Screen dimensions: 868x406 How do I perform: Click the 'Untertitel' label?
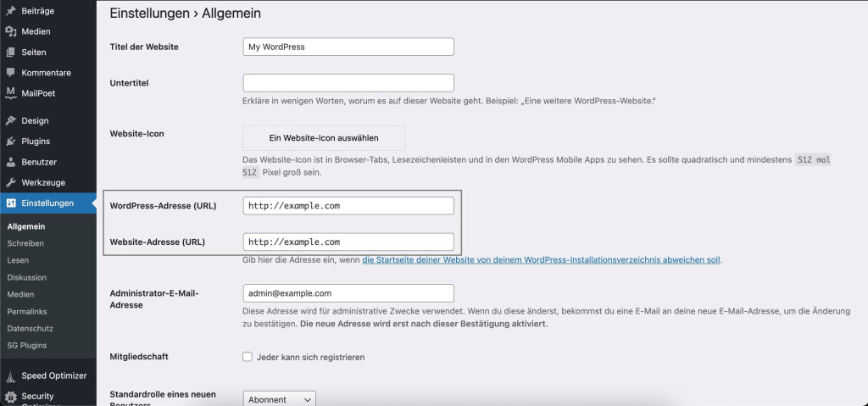click(129, 83)
